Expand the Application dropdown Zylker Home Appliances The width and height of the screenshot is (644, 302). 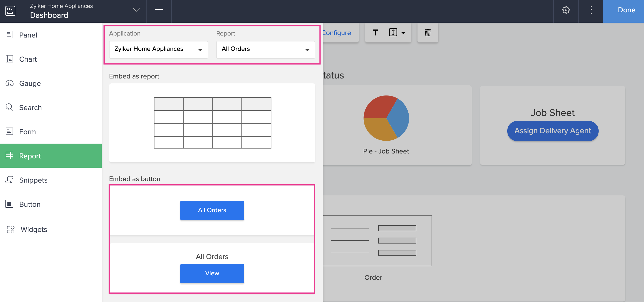point(158,49)
